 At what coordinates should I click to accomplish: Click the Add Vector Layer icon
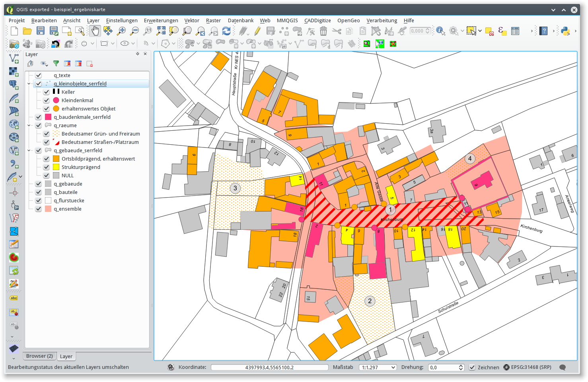[14, 58]
